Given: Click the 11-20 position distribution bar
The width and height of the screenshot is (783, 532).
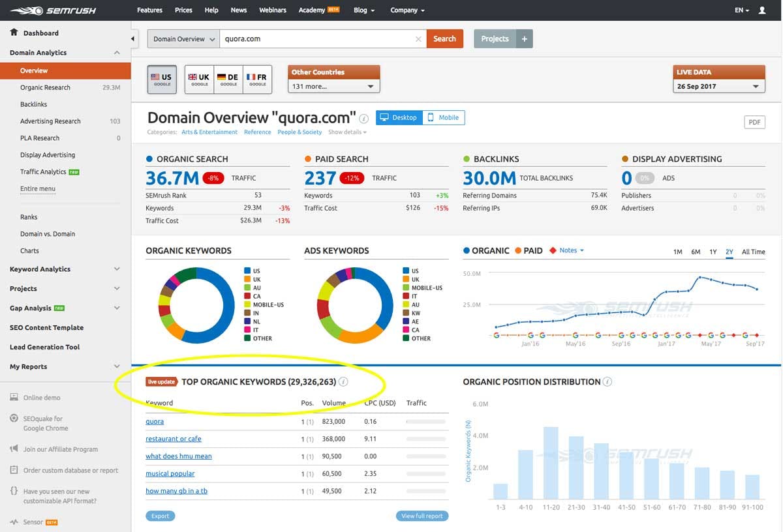Looking at the screenshot, I should 551,463.
